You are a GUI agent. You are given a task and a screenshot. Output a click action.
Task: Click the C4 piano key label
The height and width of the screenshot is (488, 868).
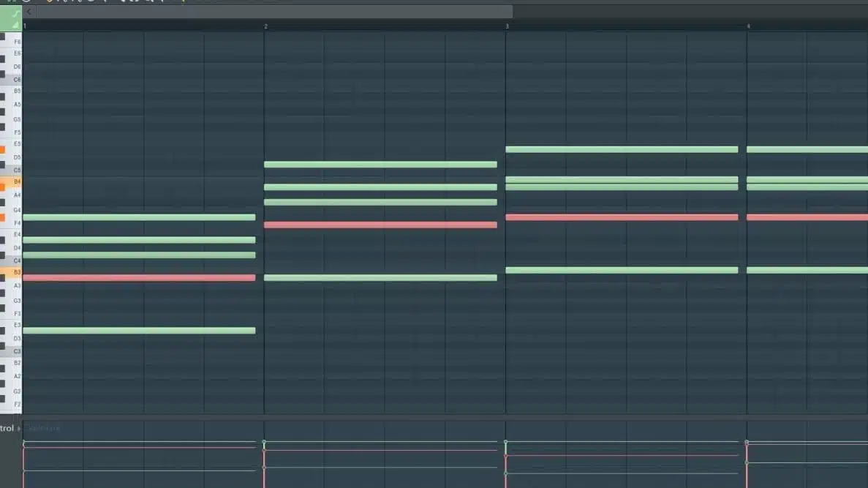[17, 261]
